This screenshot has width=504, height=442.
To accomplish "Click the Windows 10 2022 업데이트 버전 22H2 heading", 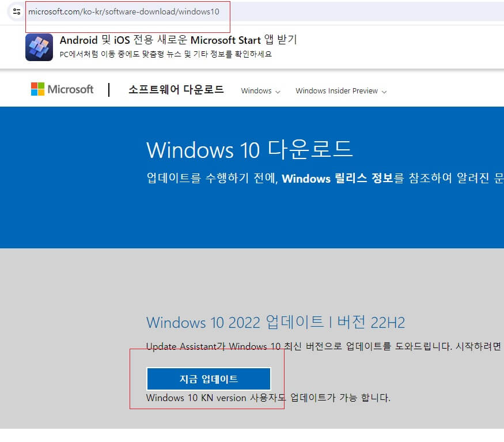I will (x=275, y=322).
